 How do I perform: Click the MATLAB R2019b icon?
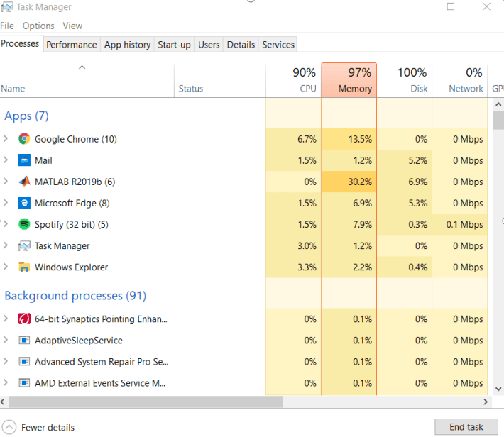[24, 182]
